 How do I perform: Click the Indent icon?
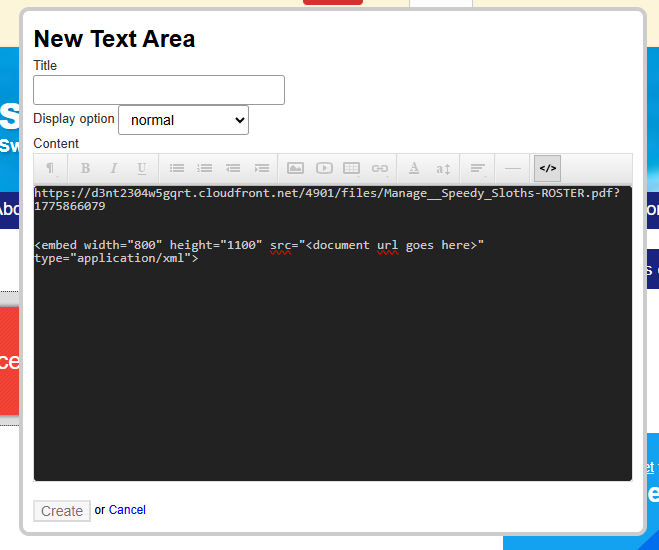tap(261, 168)
